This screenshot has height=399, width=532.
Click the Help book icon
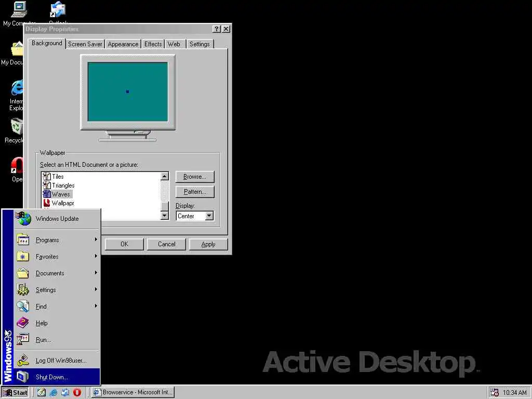(x=23, y=323)
